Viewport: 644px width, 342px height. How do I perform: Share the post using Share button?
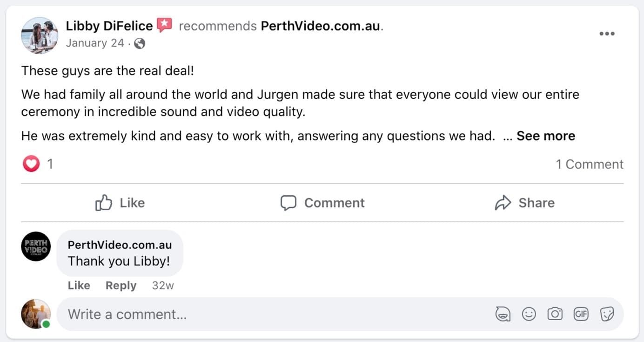click(x=524, y=203)
